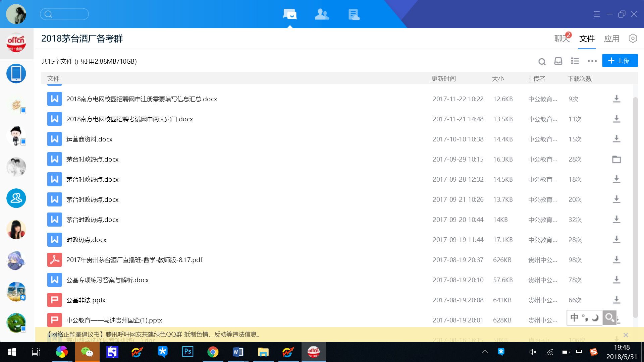Switch to the 聊天 tab
644x362 pixels.
point(561,39)
